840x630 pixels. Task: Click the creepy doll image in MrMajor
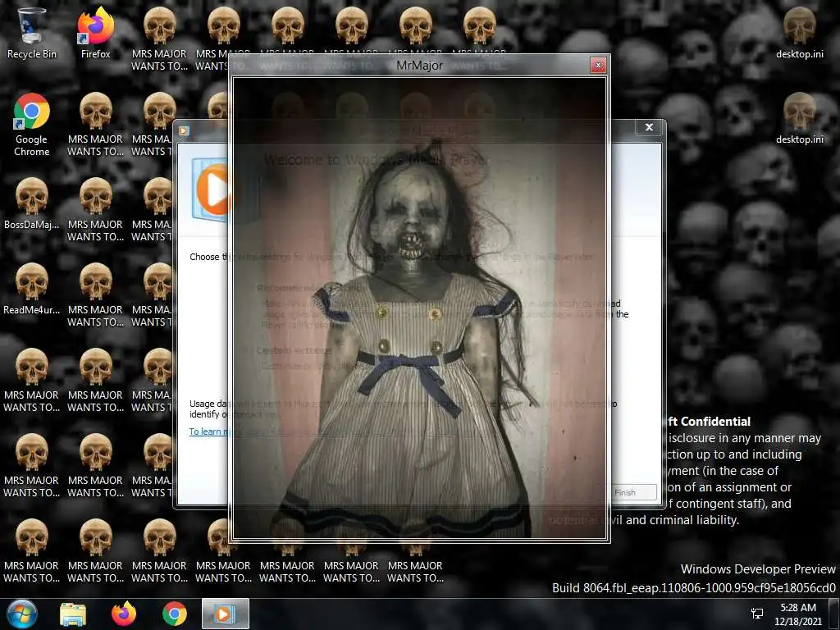coord(419,308)
